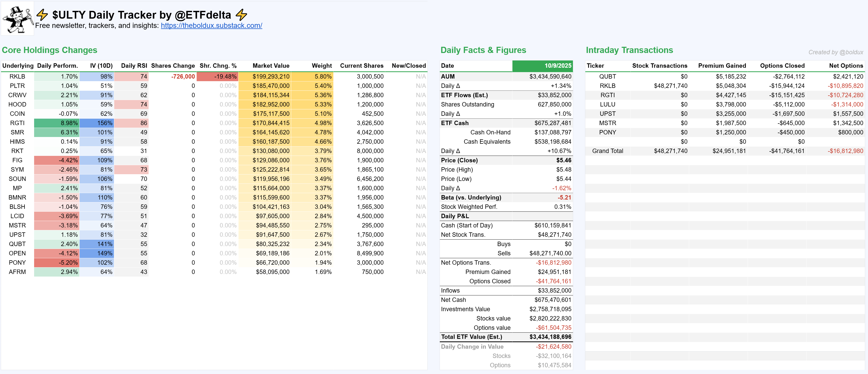Select the PONY ticker in holdings table
The width and height of the screenshot is (868, 374).
coord(17,263)
